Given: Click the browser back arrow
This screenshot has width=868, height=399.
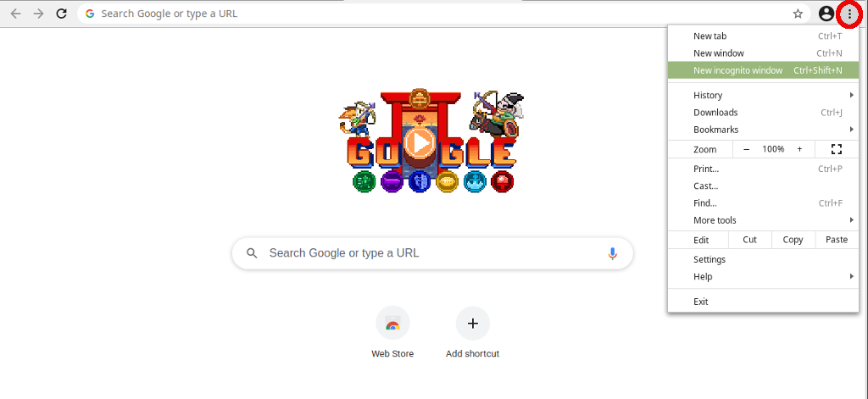Looking at the screenshot, I should pos(15,14).
